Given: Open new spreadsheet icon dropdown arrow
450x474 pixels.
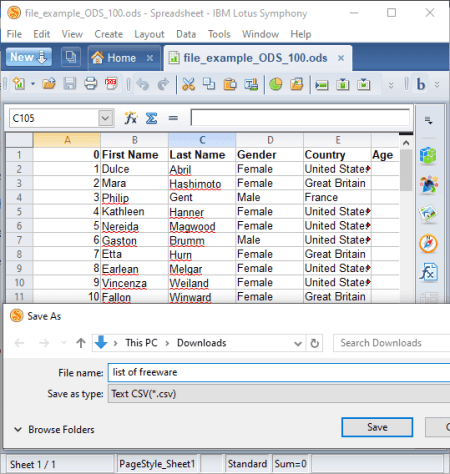Looking at the screenshot, I should [x=33, y=84].
